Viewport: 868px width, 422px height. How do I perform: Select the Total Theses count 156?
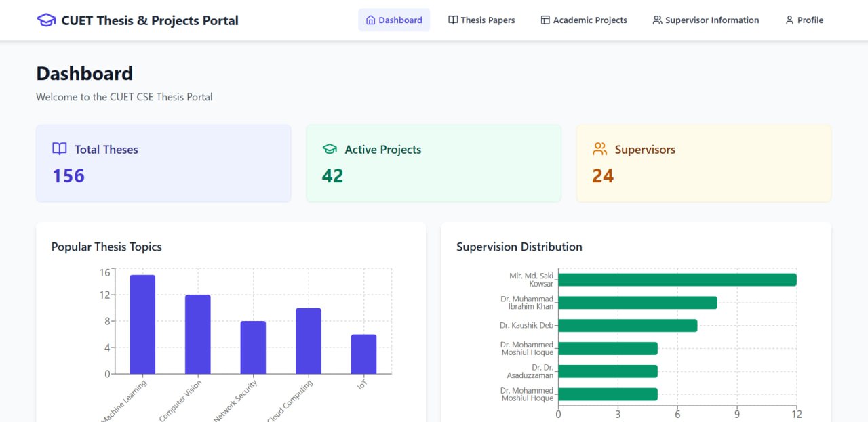coord(68,176)
